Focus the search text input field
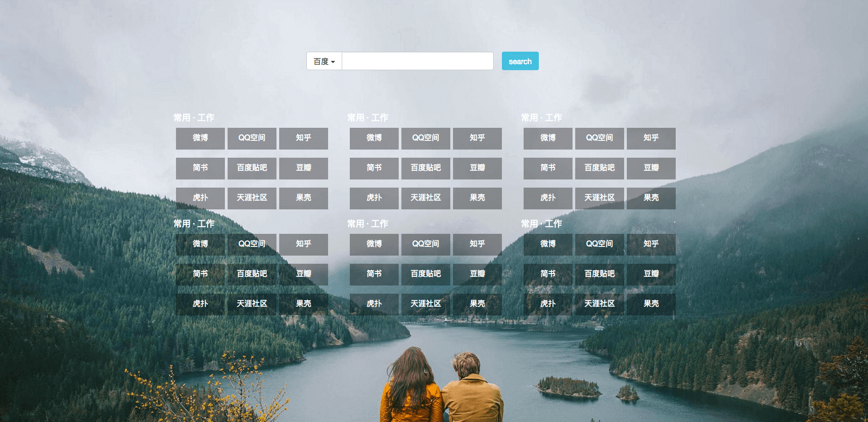Screen dimensions: 868x422 point(418,61)
